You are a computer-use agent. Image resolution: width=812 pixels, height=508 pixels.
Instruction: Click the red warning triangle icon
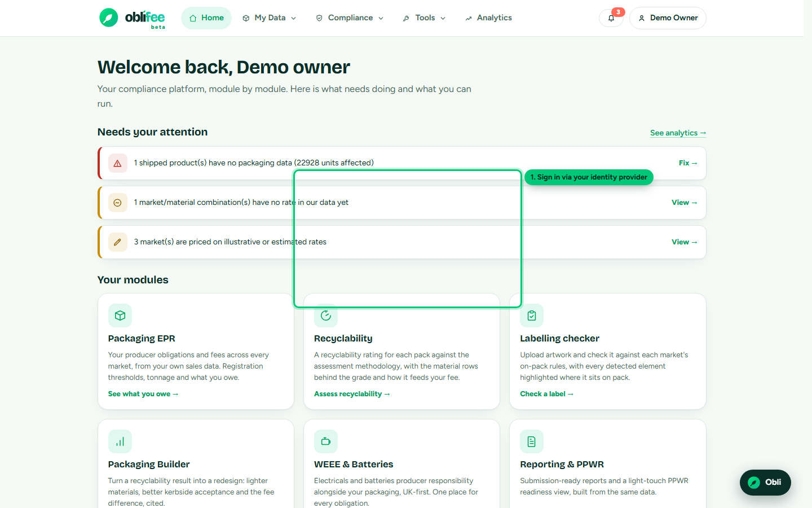117,163
